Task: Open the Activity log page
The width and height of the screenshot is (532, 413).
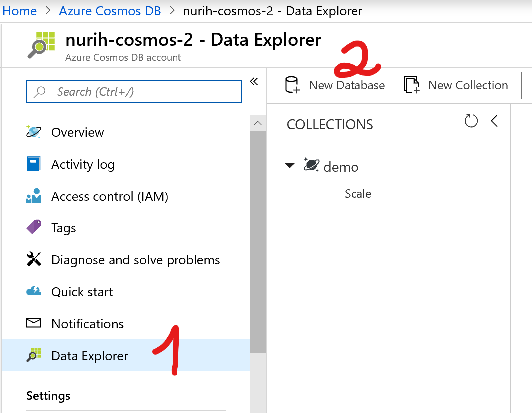Action: [83, 165]
